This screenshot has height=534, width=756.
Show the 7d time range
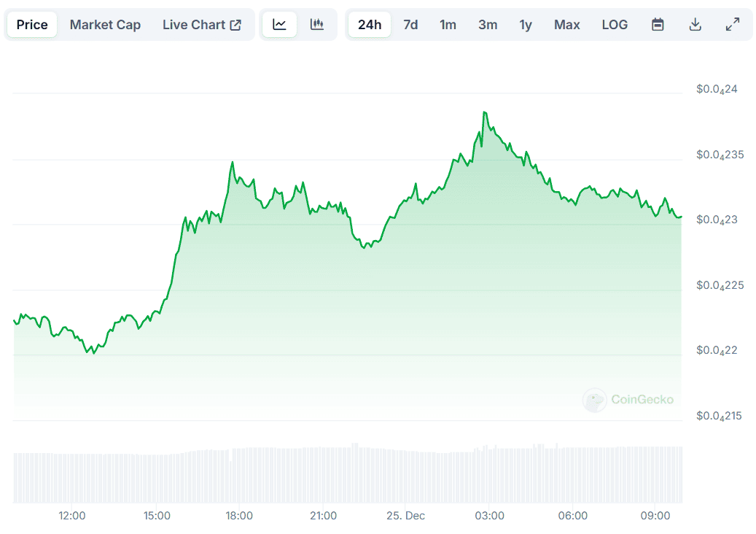tap(410, 25)
